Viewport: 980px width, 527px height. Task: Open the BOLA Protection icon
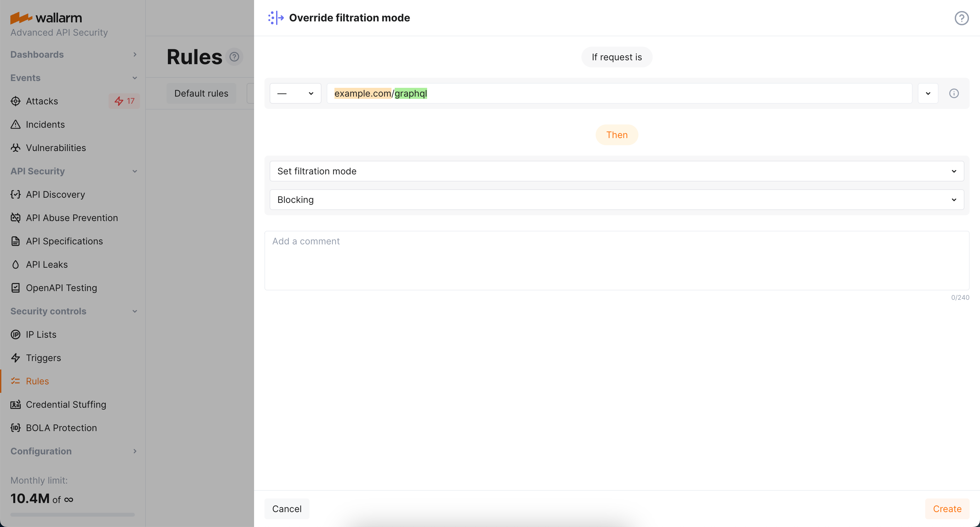click(15, 428)
